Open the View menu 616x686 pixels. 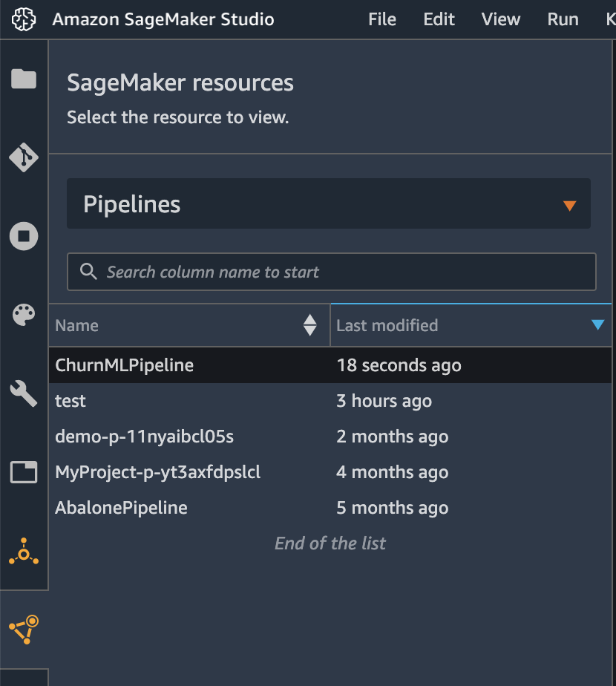coord(500,19)
